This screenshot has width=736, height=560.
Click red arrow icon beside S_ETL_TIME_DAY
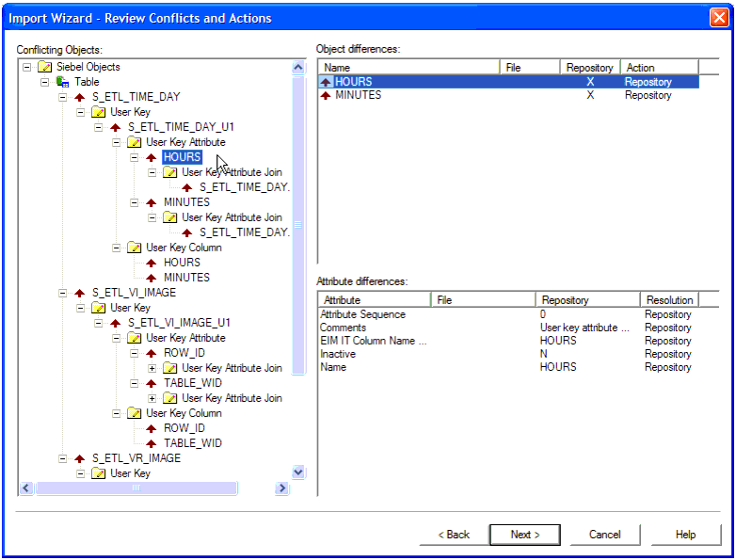[80, 97]
